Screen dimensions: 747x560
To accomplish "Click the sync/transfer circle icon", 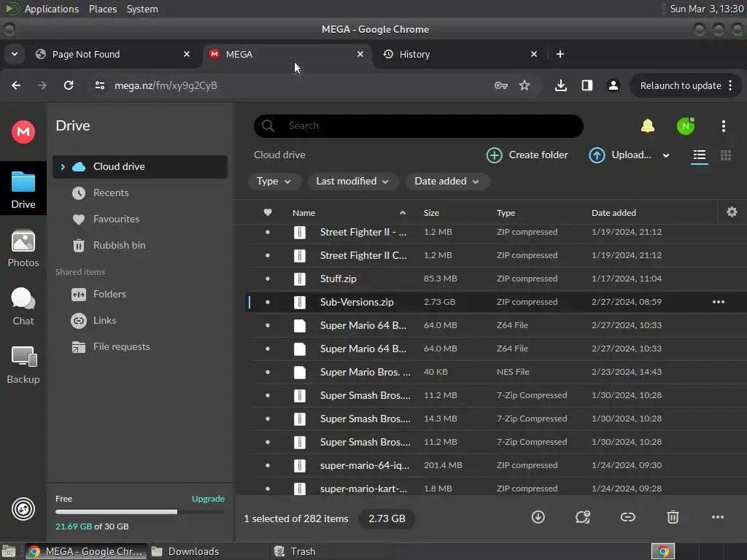I will pyautogui.click(x=23, y=509).
